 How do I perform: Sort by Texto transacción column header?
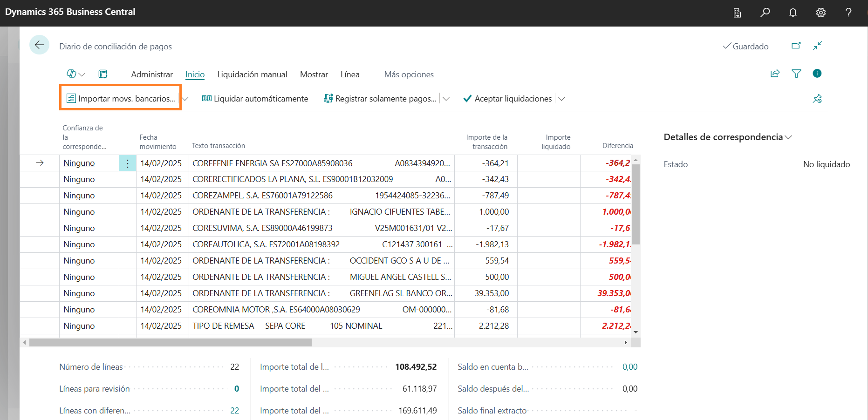click(219, 146)
